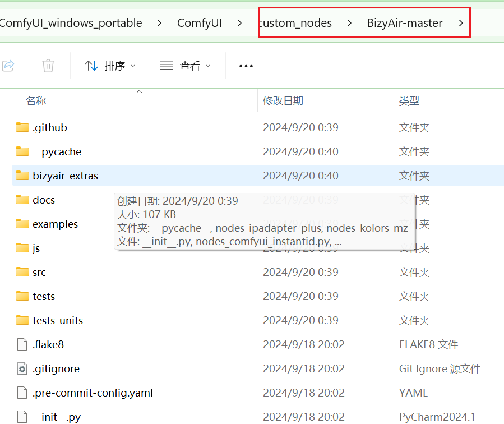
Task: Expand chevron after BizyAir-master breadcrumb
Action: (x=461, y=23)
